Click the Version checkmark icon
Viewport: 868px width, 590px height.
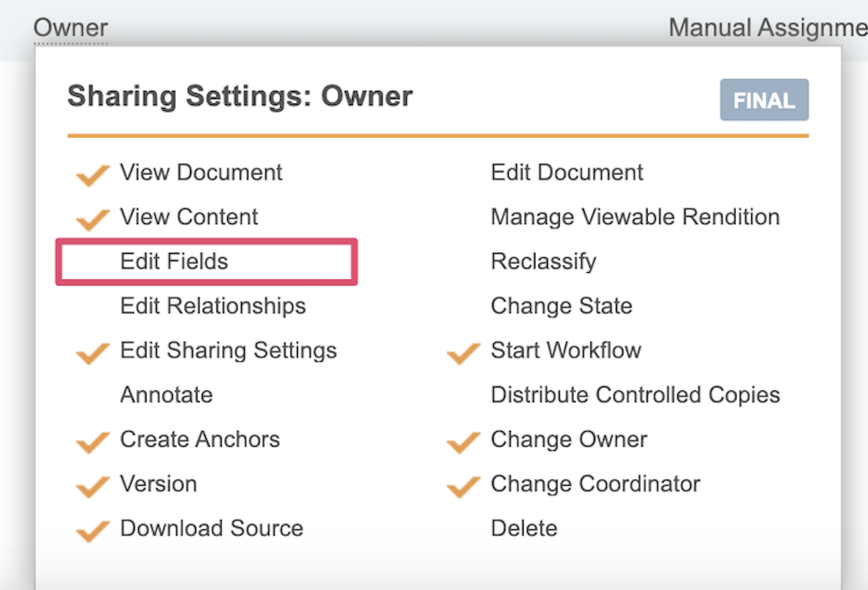[x=92, y=486]
